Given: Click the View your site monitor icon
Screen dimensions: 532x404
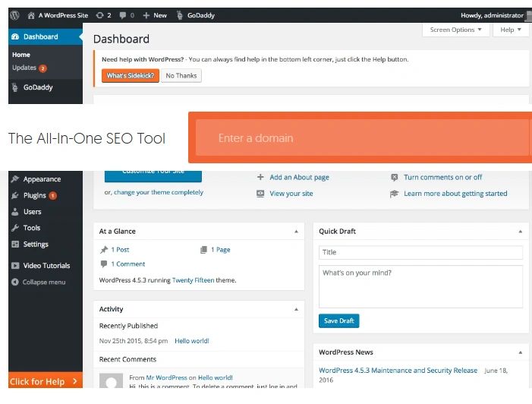Looking at the screenshot, I should coord(260,194).
